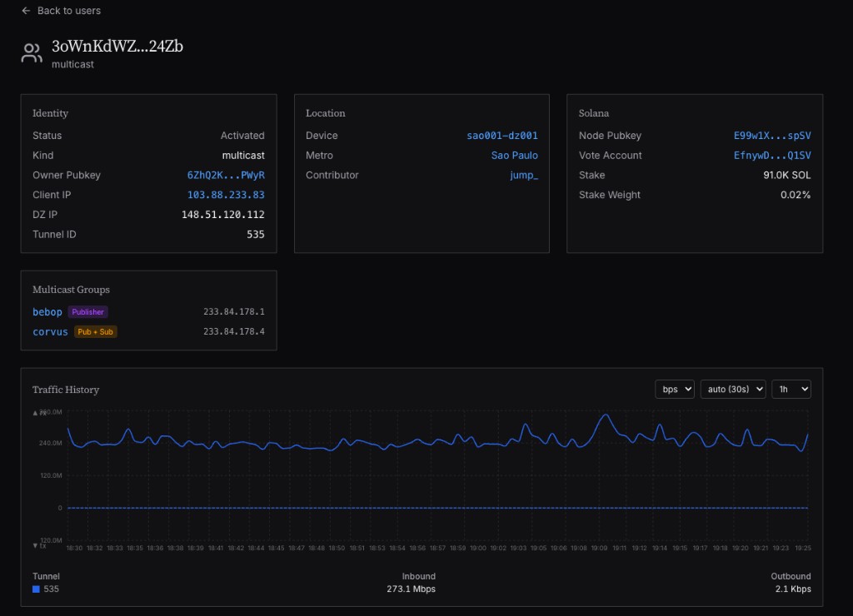Open Sao Paulo metro link

pos(514,156)
